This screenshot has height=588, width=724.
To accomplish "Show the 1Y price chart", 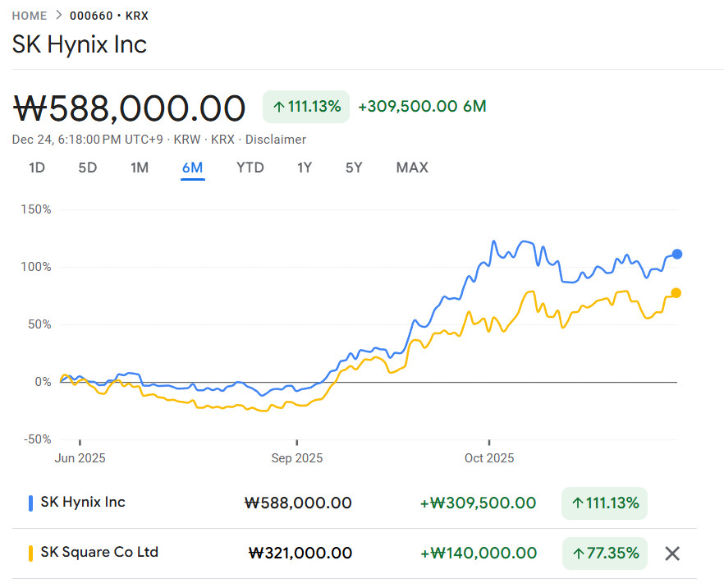I will click(x=305, y=168).
